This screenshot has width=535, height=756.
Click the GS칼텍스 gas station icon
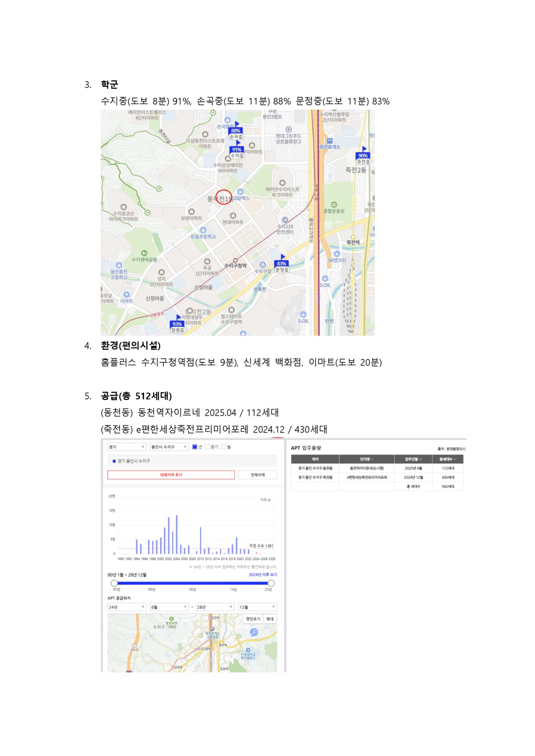pos(240,192)
